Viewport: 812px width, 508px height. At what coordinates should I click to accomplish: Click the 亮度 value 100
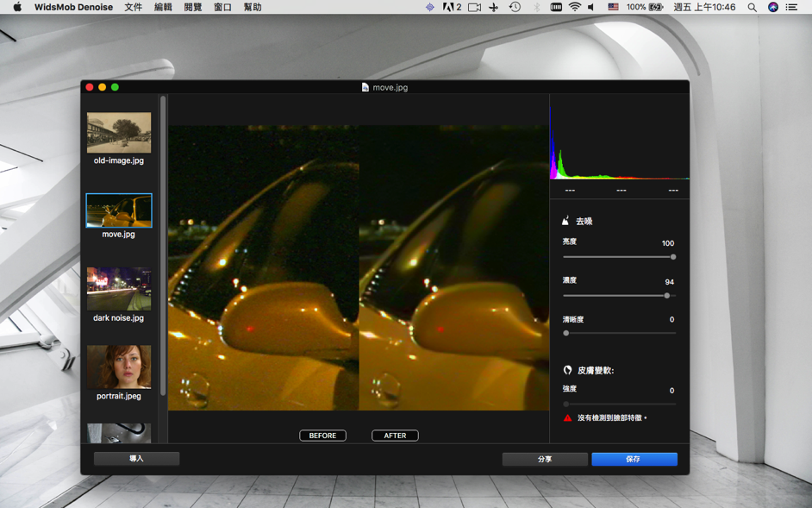[668, 243]
